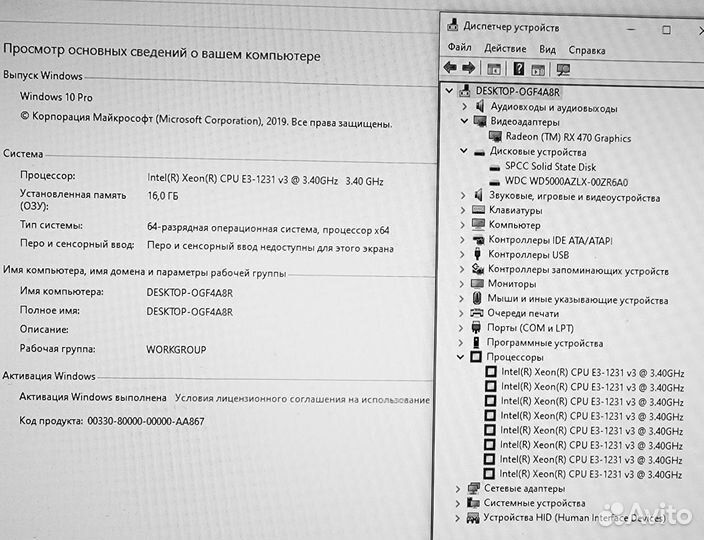Image resolution: width=704 pixels, height=540 pixels.
Task: Maximize the Диспетчер устройств window
Action: pos(666,30)
